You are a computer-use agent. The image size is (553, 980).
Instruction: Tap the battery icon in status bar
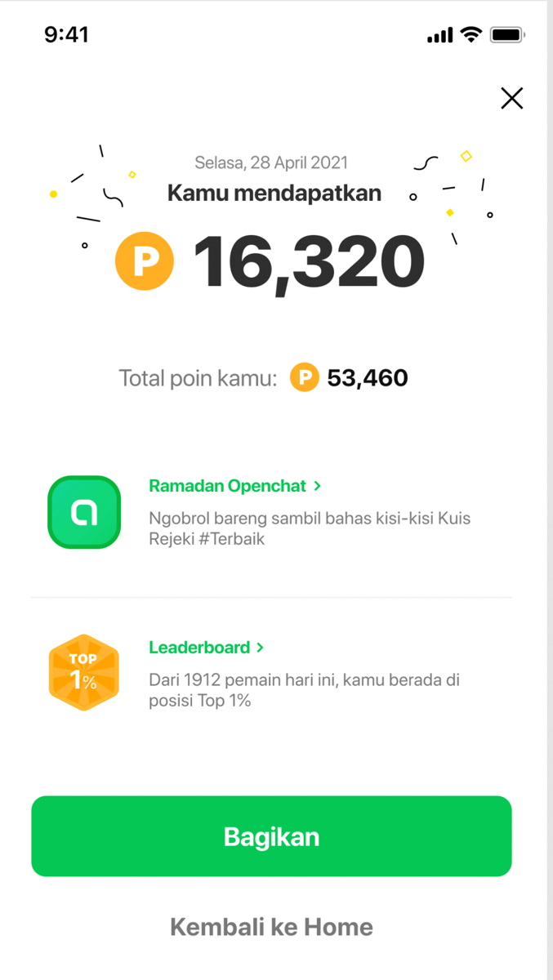pos(508,34)
